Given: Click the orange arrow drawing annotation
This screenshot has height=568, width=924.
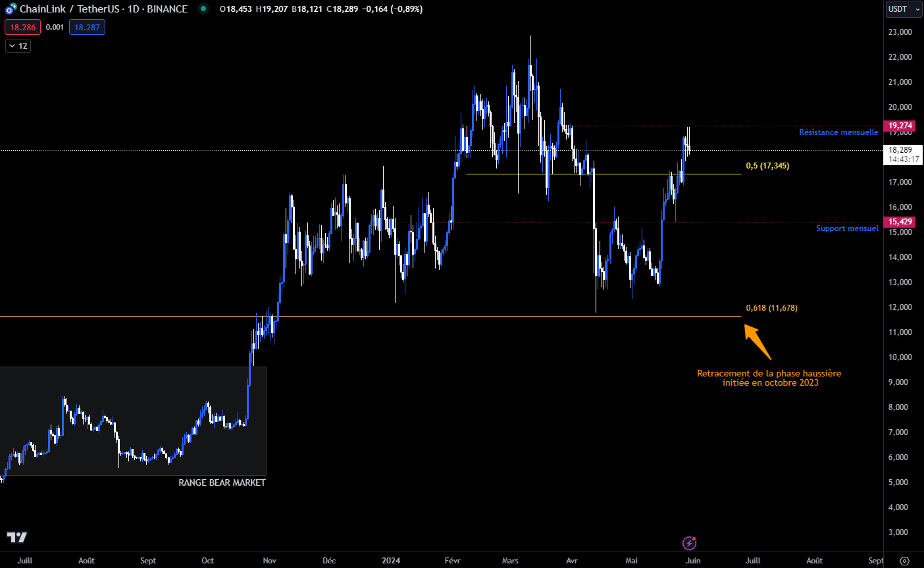Looking at the screenshot, I should coord(757,339).
